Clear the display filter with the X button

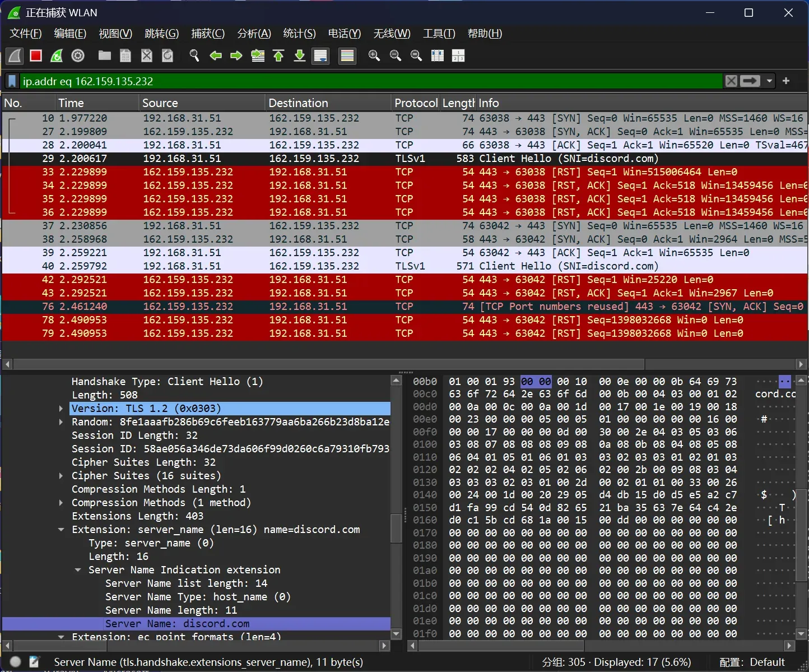coord(731,81)
